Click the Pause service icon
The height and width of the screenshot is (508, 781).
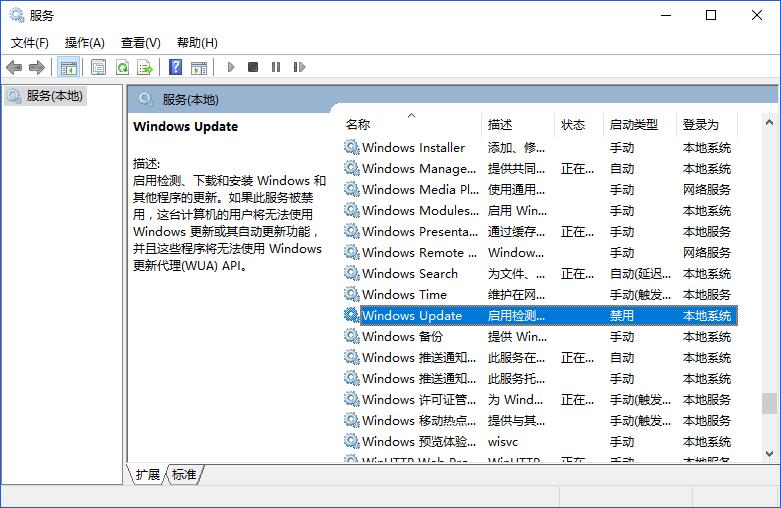[276, 67]
